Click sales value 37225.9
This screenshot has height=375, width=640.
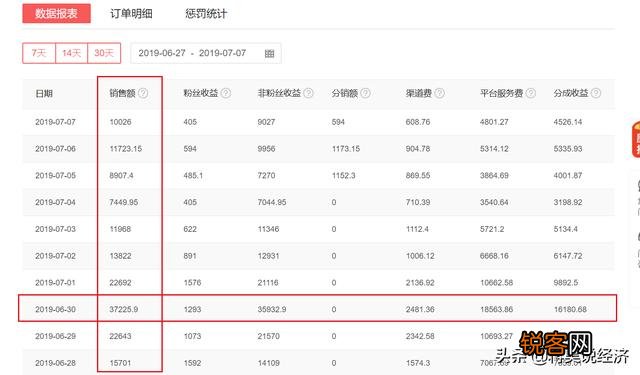click(x=124, y=309)
